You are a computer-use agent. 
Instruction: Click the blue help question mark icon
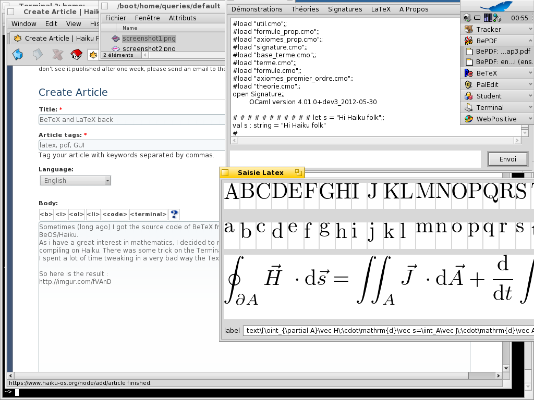(x=174, y=214)
